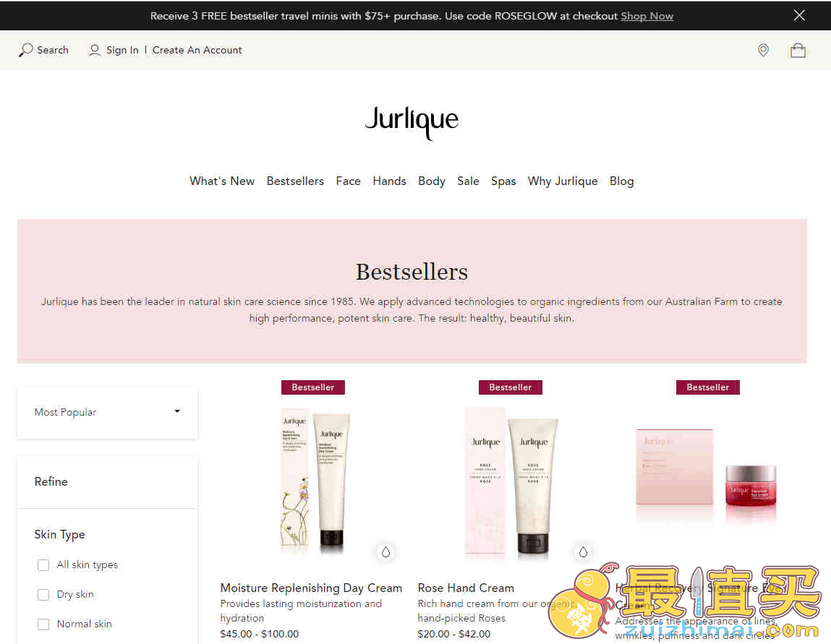
Task: Click Create An Account link
Action: 197,50
